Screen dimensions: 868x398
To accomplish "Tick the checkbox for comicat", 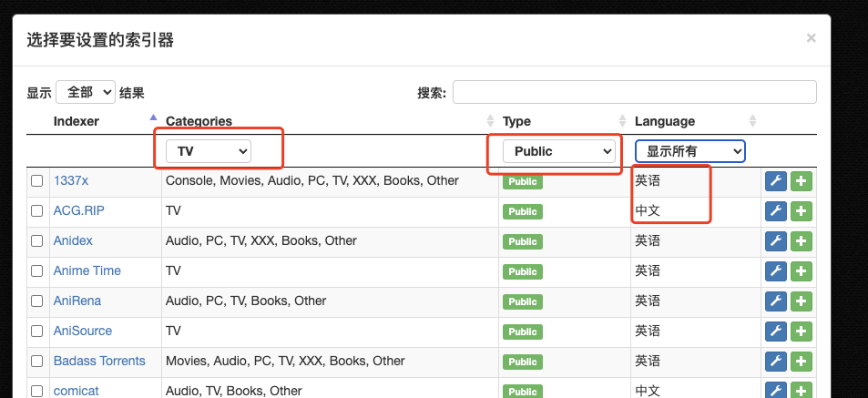I will (37, 391).
